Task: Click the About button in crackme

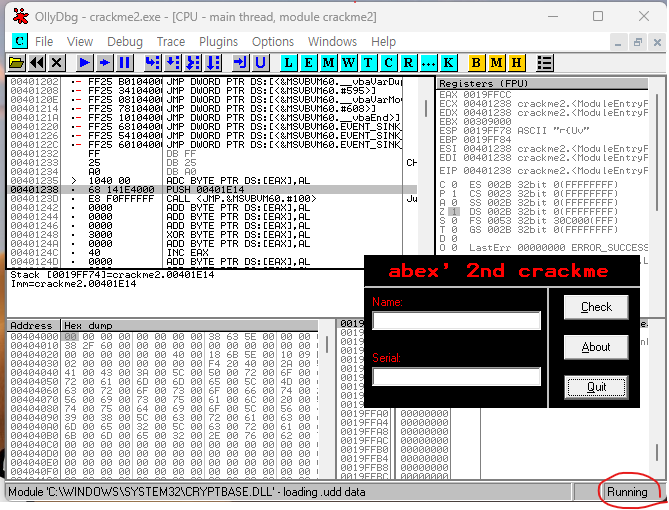Action: tap(596, 347)
